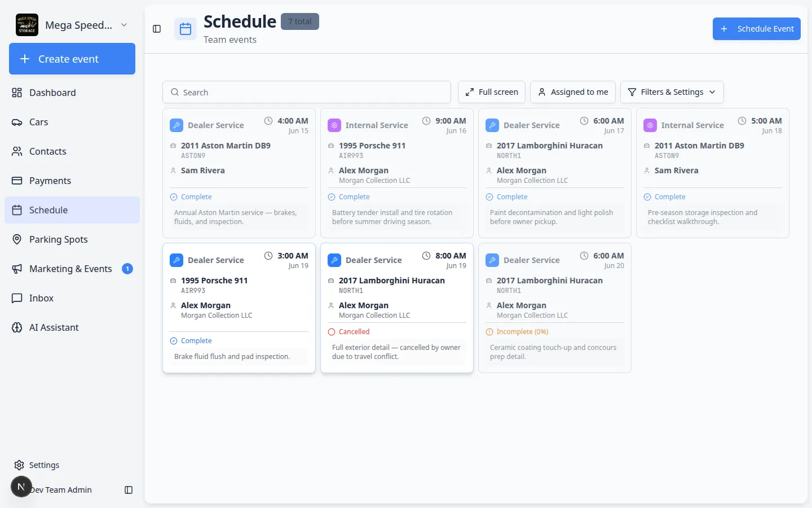Click the AI Assistant brain icon
This screenshot has height=508, width=812.
[17, 327]
